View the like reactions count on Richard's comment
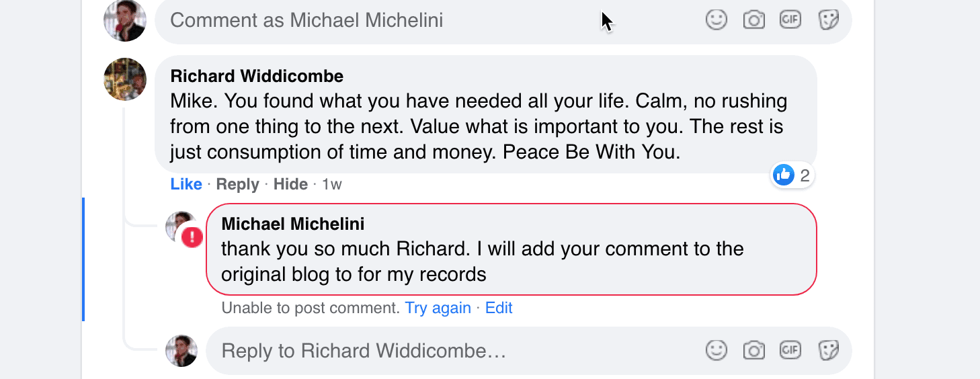Screen dimensions: 980x379 click(792, 176)
